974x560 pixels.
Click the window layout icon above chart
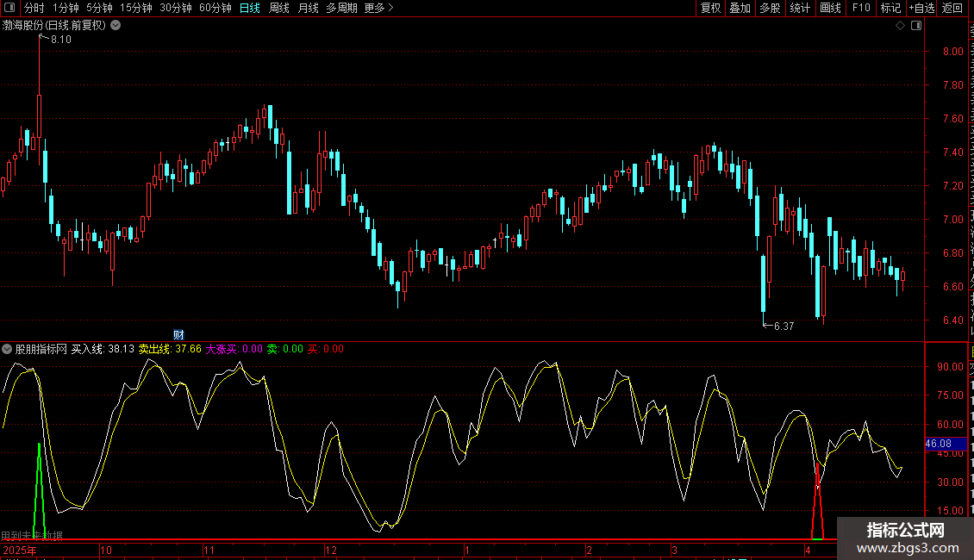pos(916,26)
